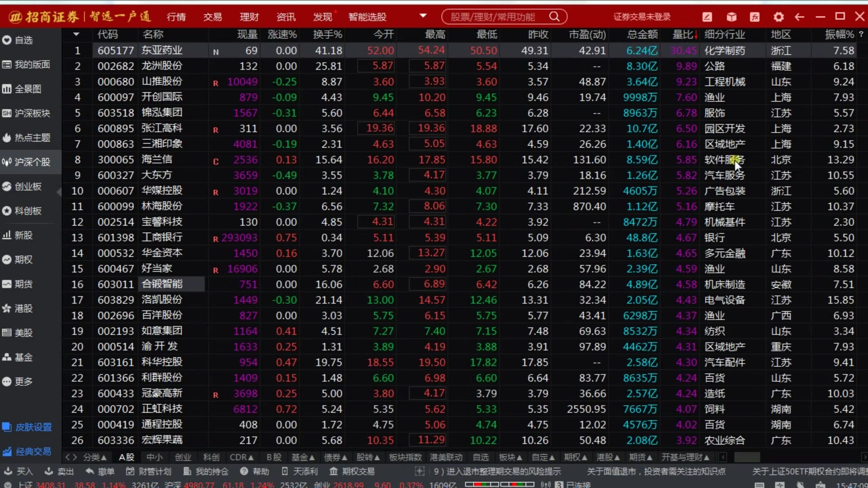Expand the CDR▲ tab menu
868x488 pixels.
click(x=242, y=457)
